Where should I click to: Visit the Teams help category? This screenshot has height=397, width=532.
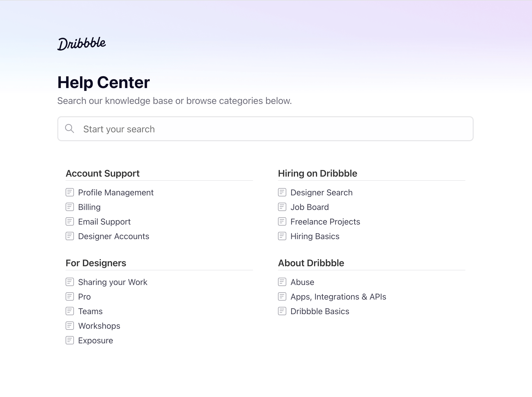tap(90, 311)
